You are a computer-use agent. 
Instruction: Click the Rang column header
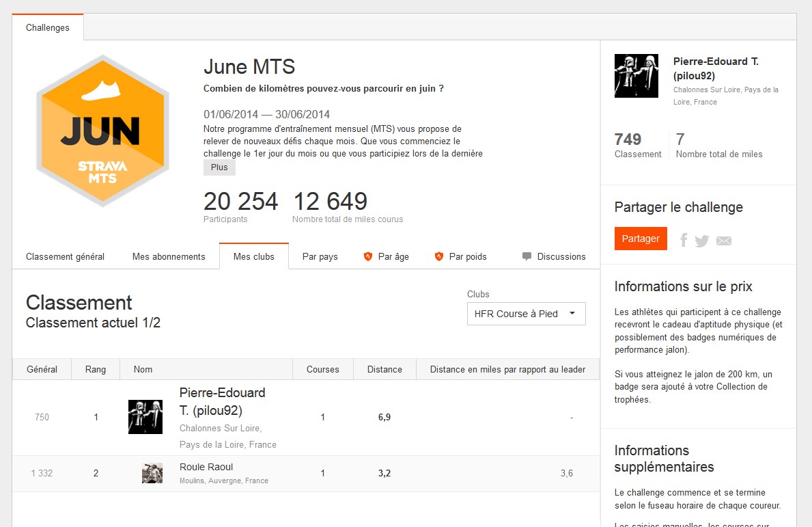(x=96, y=370)
